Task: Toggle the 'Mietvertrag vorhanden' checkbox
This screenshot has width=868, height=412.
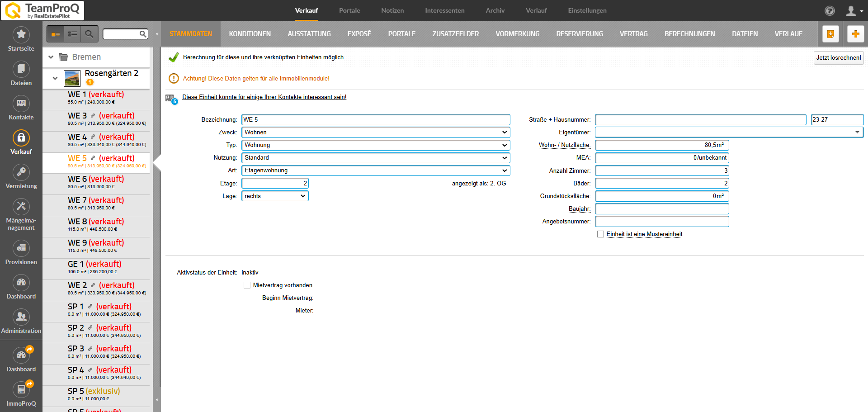Action: point(247,285)
